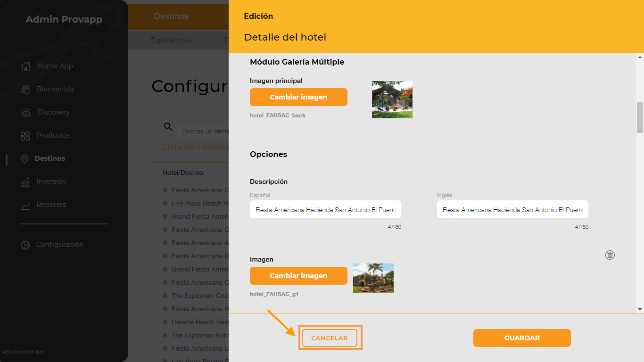Select radio bullet for The Explorean Coz row
This screenshot has width=644, height=362.
[x=165, y=296]
